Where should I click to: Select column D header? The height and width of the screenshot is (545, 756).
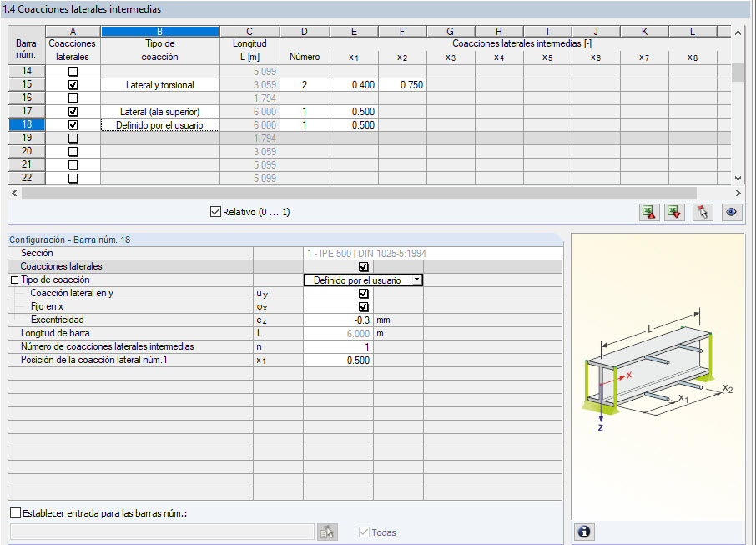(x=305, y=32)
